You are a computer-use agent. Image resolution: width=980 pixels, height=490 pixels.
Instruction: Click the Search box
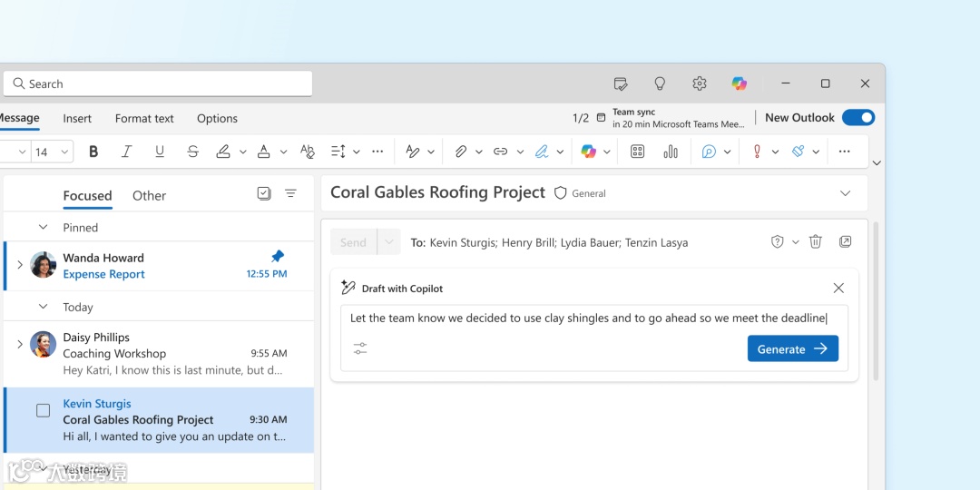[158, 83]
